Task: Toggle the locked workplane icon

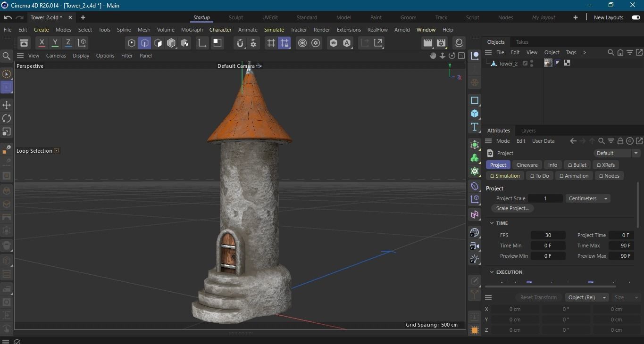Action: (x=284, y=43)
